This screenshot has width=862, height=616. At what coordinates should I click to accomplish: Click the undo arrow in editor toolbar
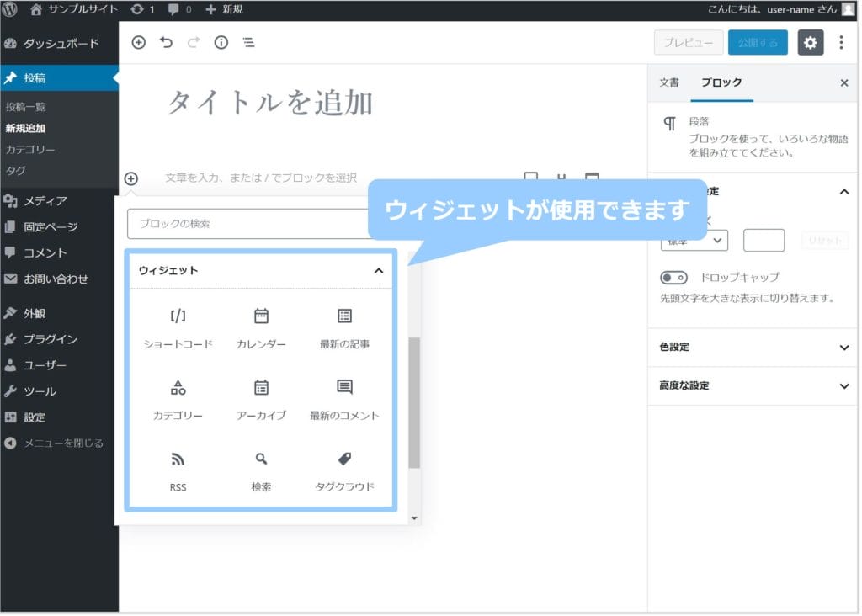166,42
